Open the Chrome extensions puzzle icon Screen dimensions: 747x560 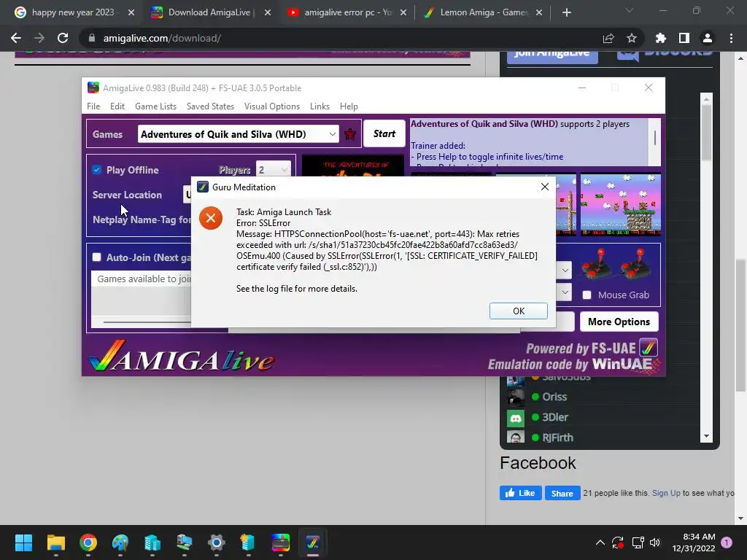(660, 38)
